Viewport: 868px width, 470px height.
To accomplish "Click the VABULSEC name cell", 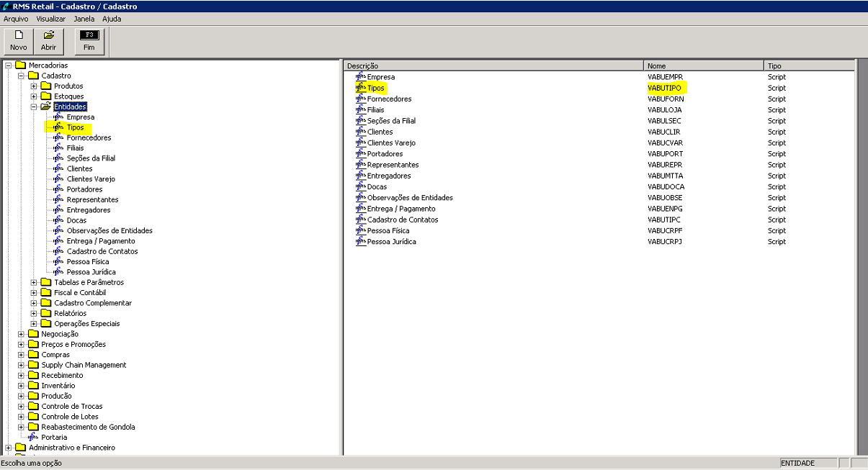I will pos(664,121).
